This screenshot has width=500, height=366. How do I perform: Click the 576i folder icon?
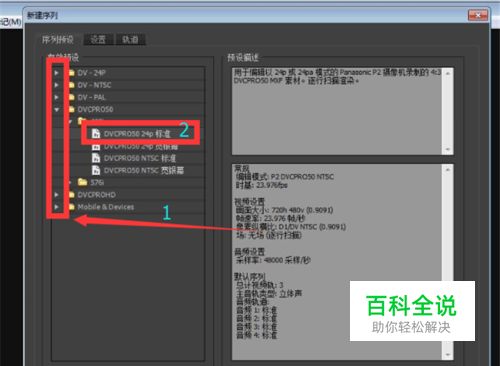[x=82, y=182]
